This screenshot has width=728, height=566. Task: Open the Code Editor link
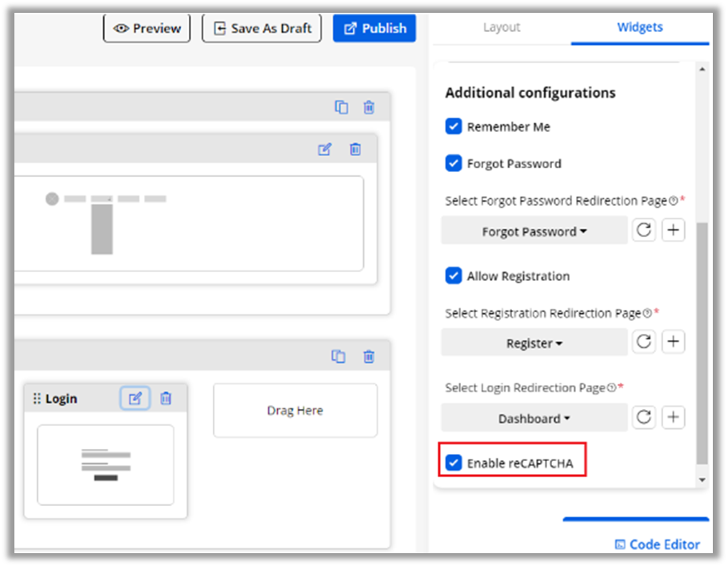(657, 544)
